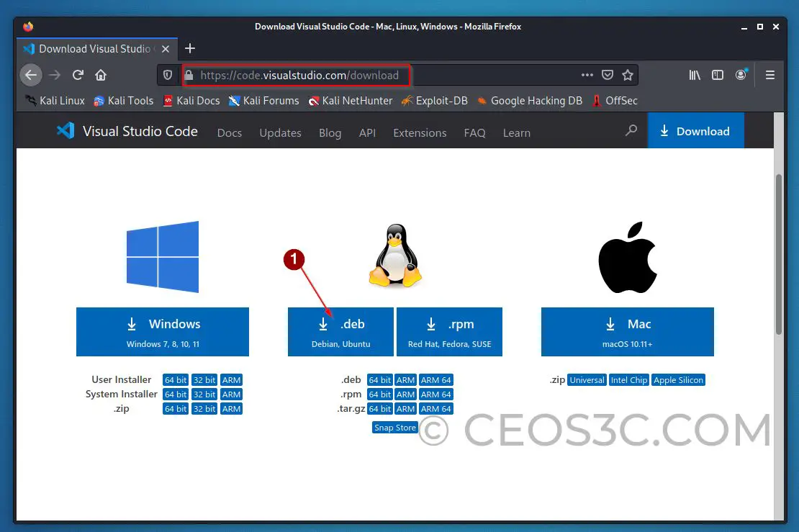Image resolution: width=799 pixels, height=532 pixels.
Task: Open the Learn menu item
Action: pos(517,133)
